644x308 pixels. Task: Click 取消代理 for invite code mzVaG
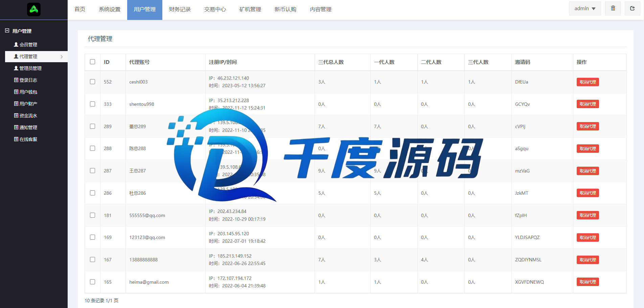click(588, 171)
